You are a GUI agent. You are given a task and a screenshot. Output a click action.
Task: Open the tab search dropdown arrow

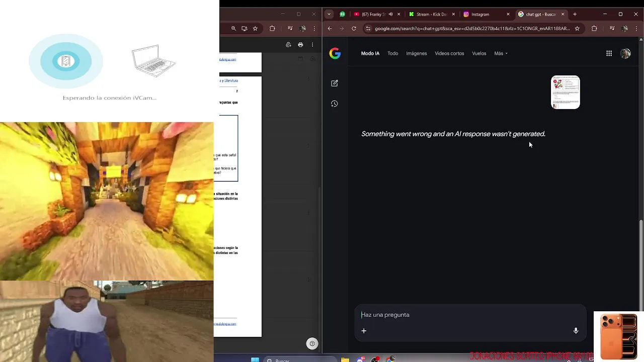(330, 14)
